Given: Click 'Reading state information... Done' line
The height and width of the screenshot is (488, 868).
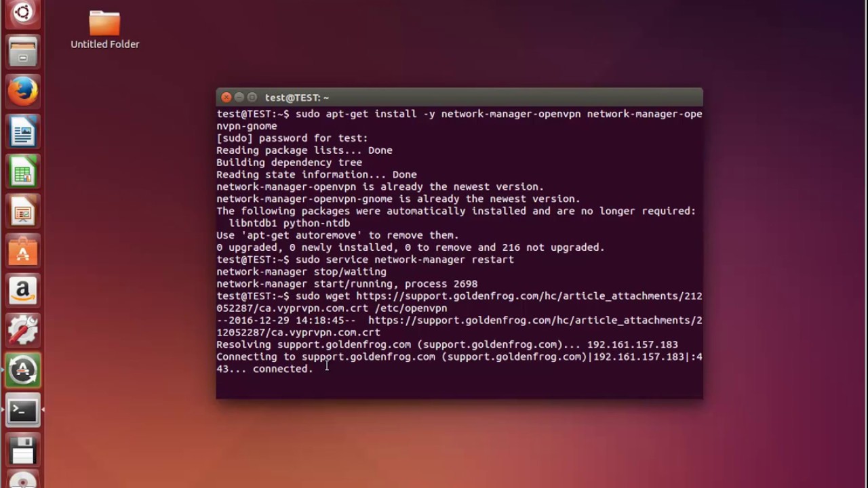Looking at the screenshot, I should 317,175.
